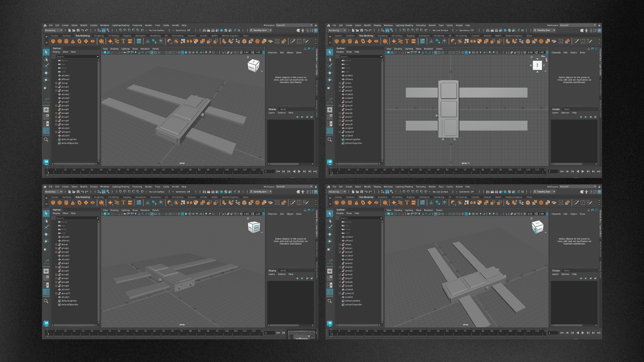Viewport: 644px width, 362px height.
Task: Open the Sculpting shelf tab in top-left window
Action: point(99,36)
